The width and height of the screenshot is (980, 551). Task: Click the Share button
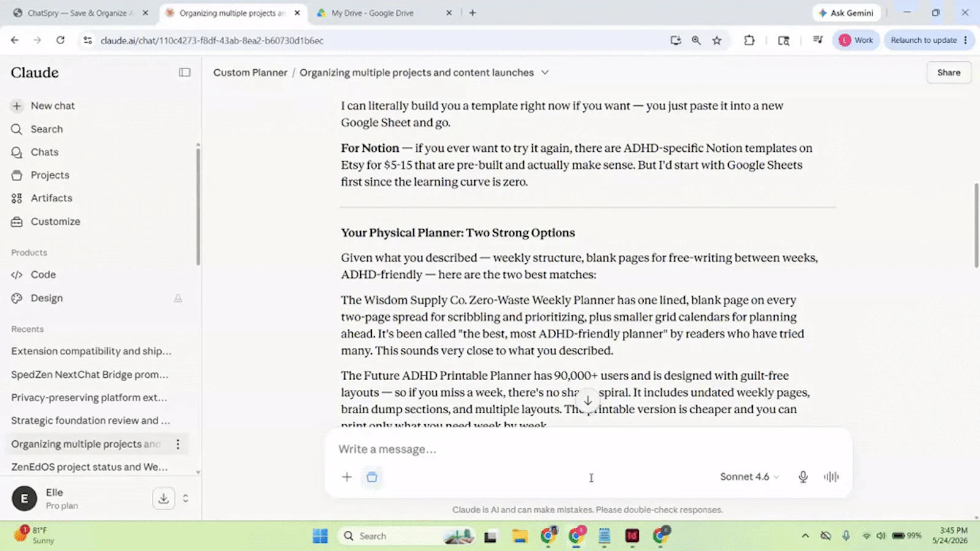click(x=949, y=72)
